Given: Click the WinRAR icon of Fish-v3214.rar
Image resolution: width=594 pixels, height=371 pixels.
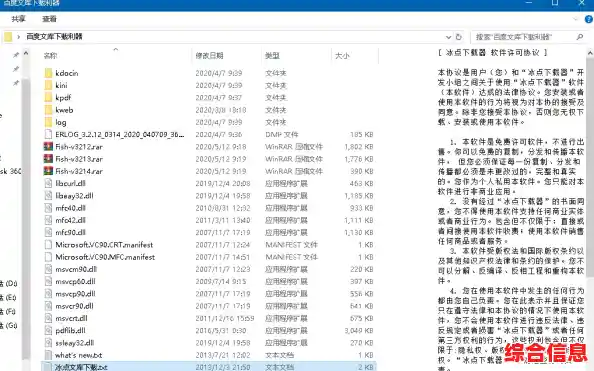Looking at the screenshot, I should pos(48,171).
